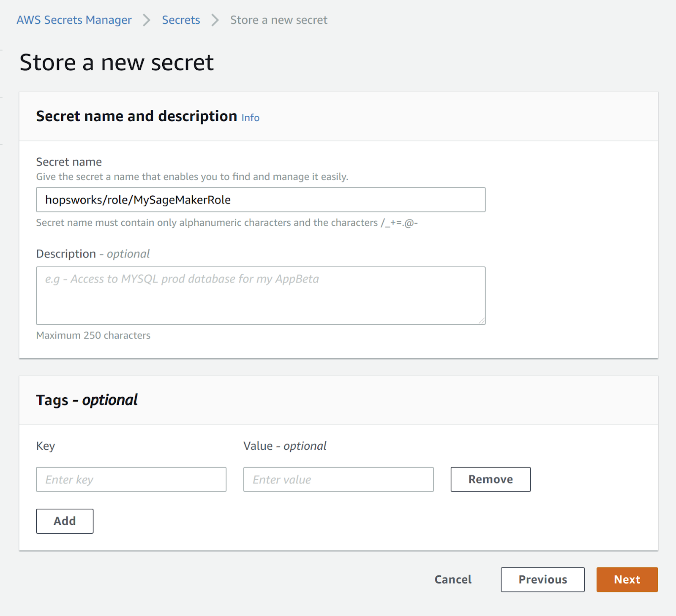
Task: Add another tag key-value pair
Action: [64, 521]
